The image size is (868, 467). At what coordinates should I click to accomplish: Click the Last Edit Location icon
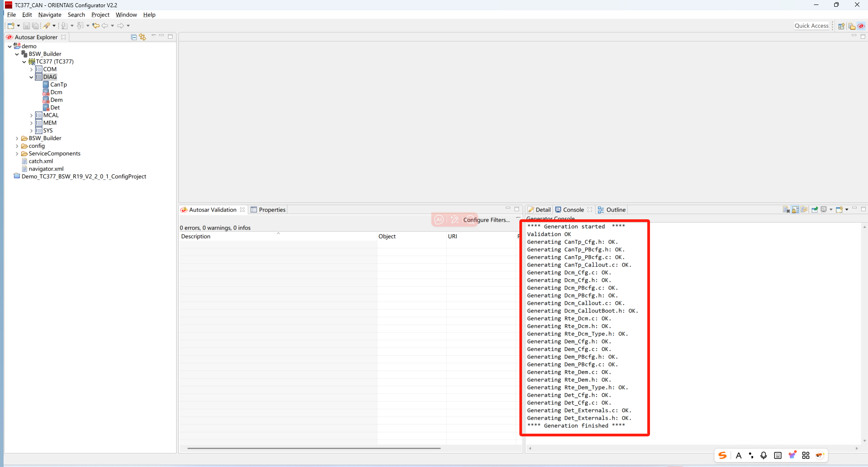95,26
